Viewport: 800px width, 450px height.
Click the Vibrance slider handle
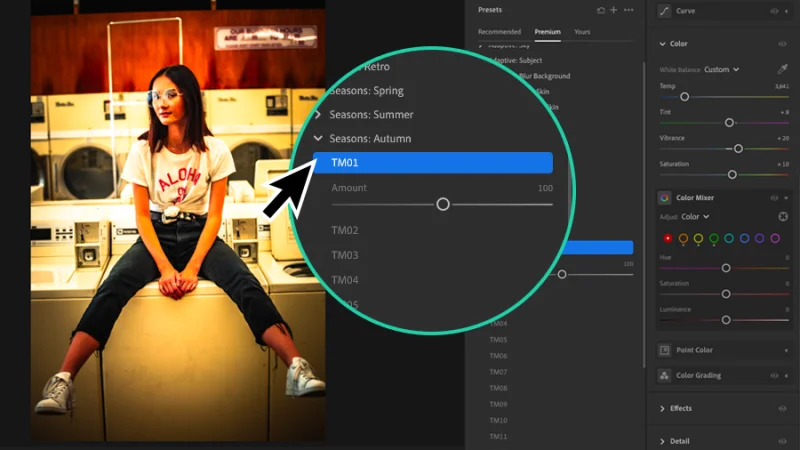738,148
